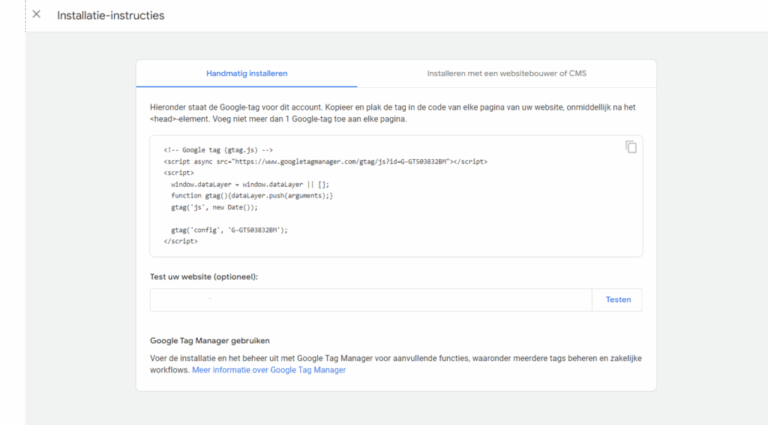768x425 pixels.
Task: Switch to Handmatig installeren tab
Action: (x=246, y=73)
